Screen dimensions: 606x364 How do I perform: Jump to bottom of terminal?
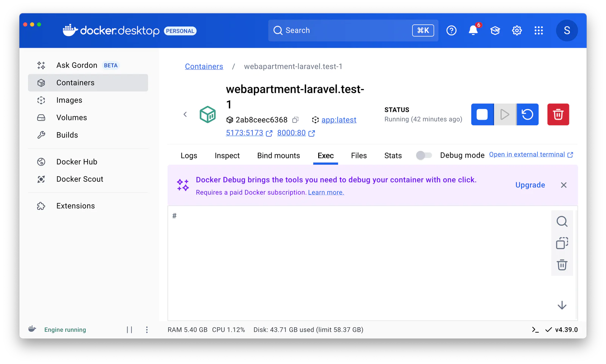pos(562,305)
